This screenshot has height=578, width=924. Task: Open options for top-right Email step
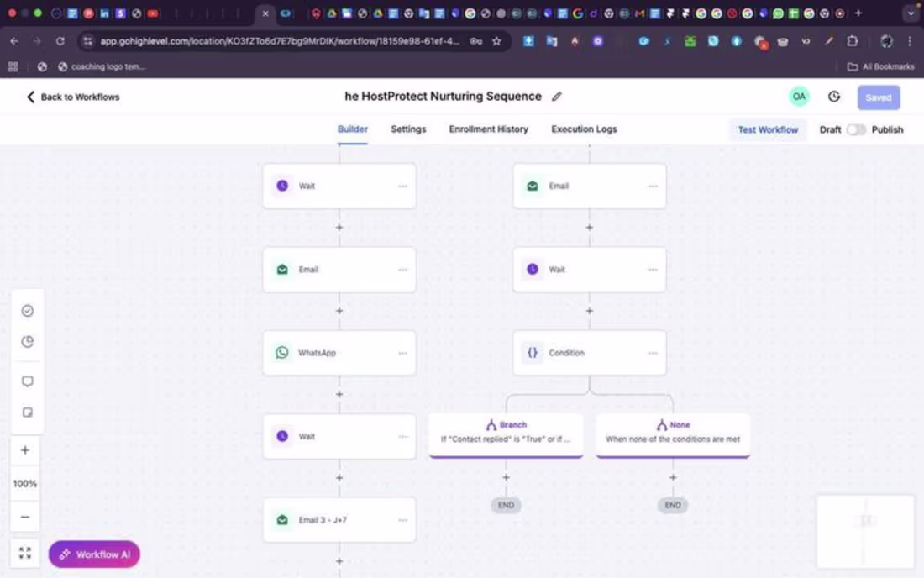[653, 187]
